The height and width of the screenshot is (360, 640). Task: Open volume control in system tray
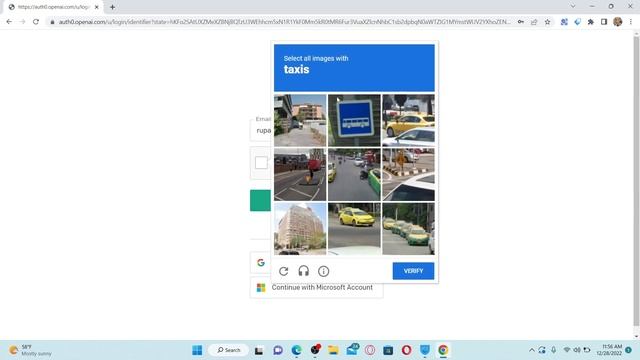[577, 350]
